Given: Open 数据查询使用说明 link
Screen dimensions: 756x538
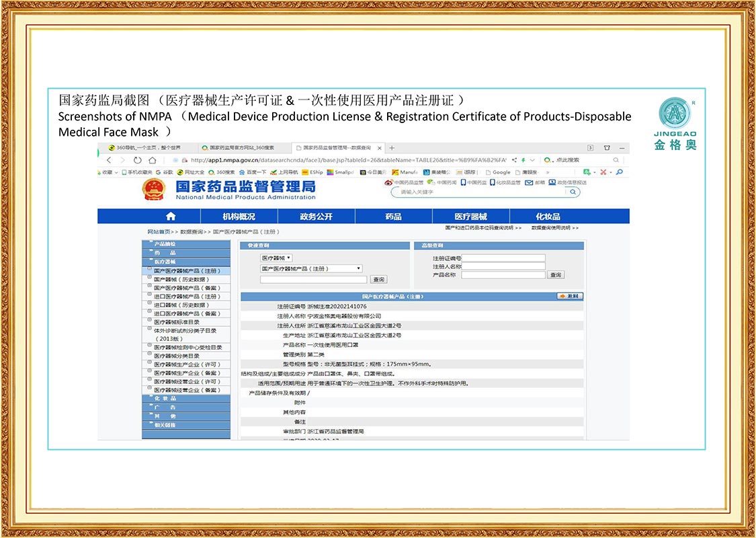Looking at the screenshot, I should tap(552, 228).
